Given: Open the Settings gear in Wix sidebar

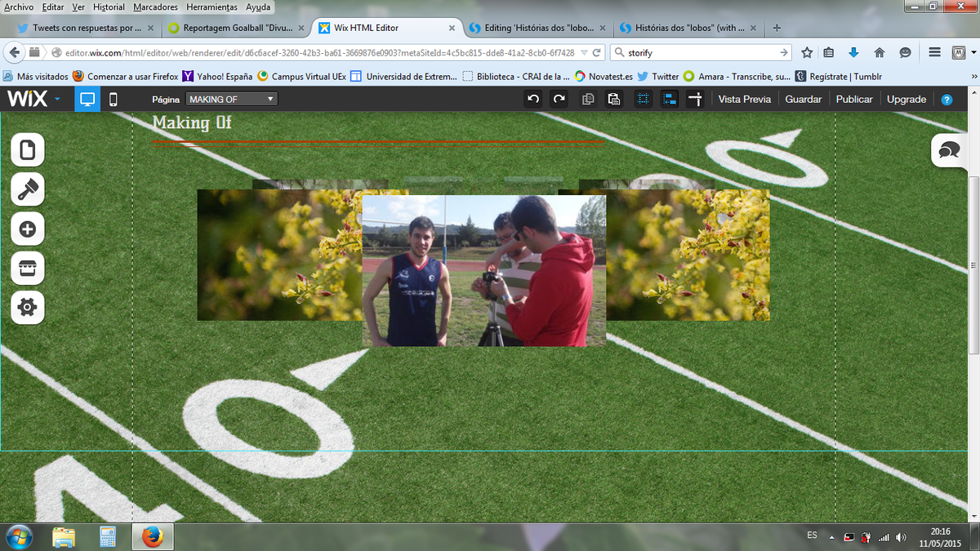Looking at the screenshot, I should (x=27, y=307).
